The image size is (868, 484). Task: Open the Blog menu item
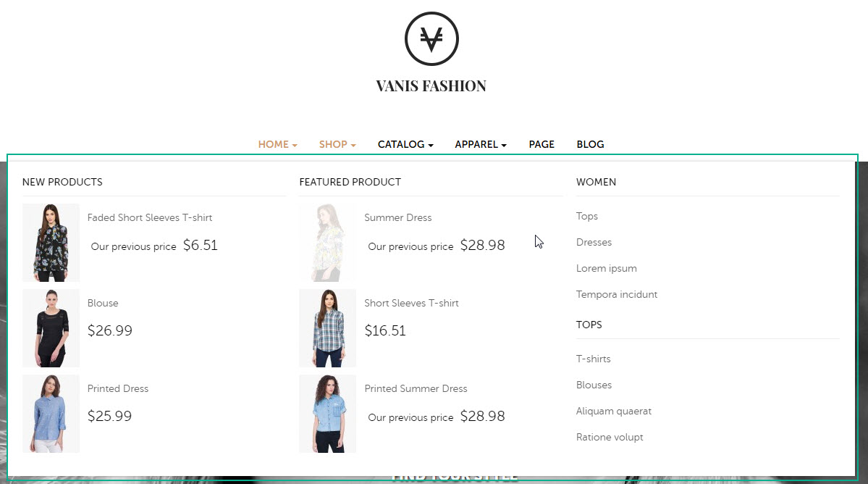(590, 144)
